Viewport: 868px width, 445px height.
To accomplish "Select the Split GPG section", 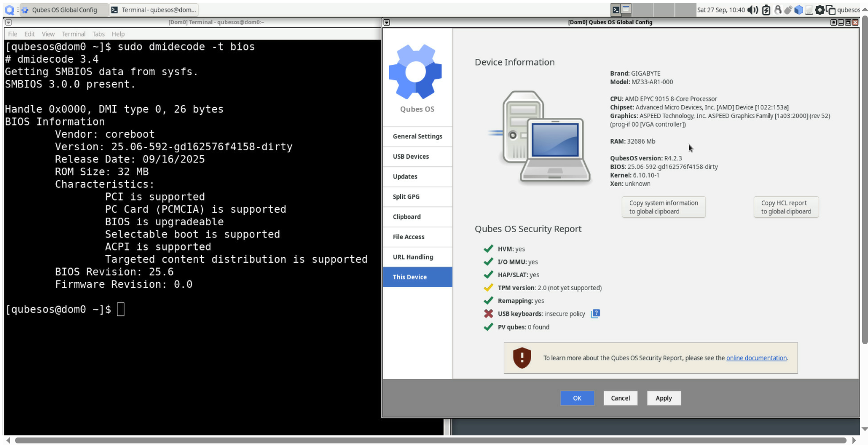I will click(x=406, y=197).
